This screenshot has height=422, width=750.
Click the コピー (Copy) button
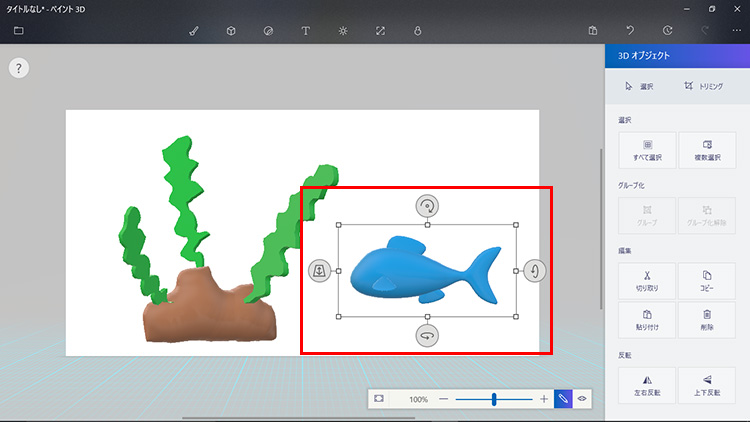tap(707, 281)
